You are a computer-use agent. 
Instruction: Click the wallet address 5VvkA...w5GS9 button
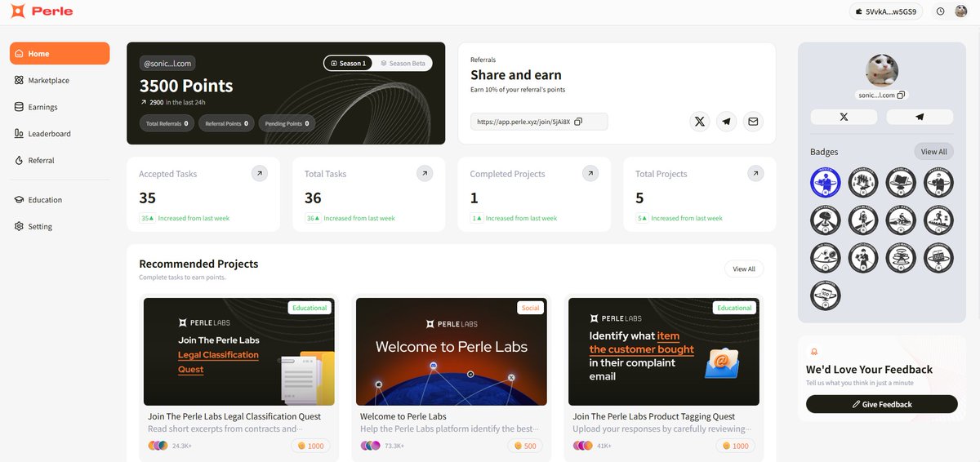[888, 11]
